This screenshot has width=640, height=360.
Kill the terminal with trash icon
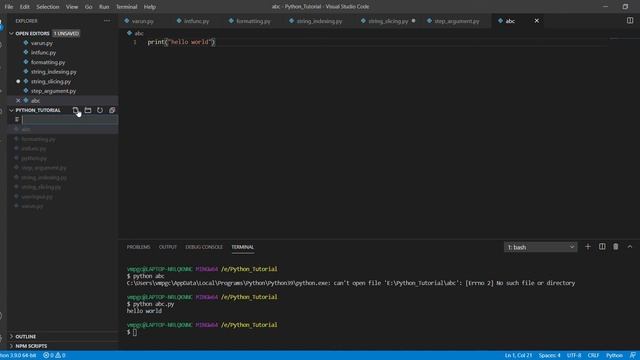(x=616, y=247)
